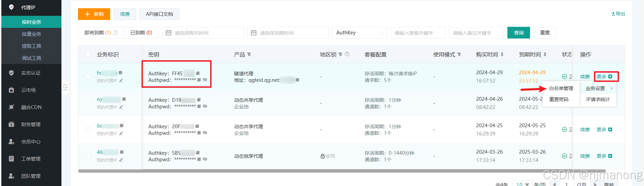Copy the qgtest.qg.net tunnel address
Image resolution: width=644 pixels, height=186 pixels.
(297, 80)
